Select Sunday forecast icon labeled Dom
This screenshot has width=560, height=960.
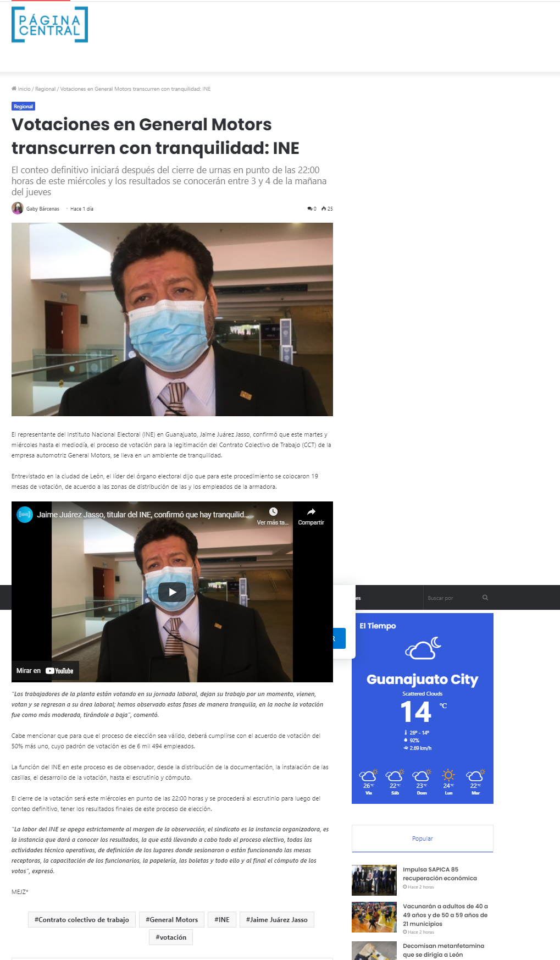(422, 776)
